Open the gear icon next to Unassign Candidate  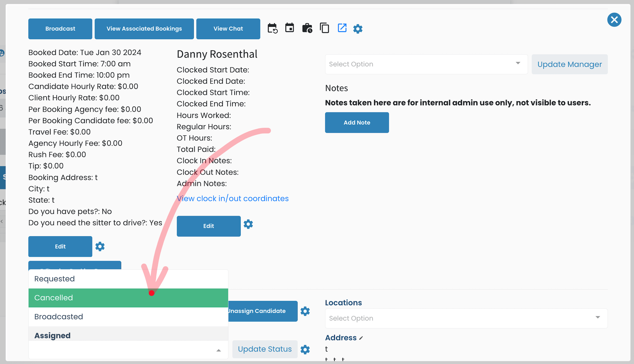pos(305,311)
